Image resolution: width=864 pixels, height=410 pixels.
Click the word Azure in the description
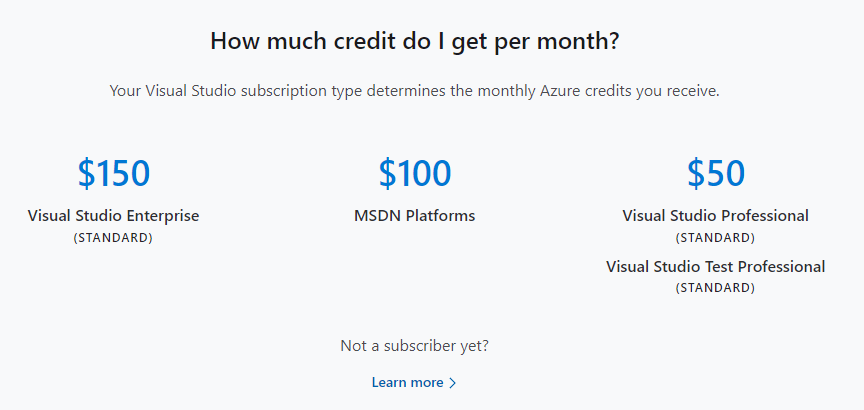click(x=555, y=91)
